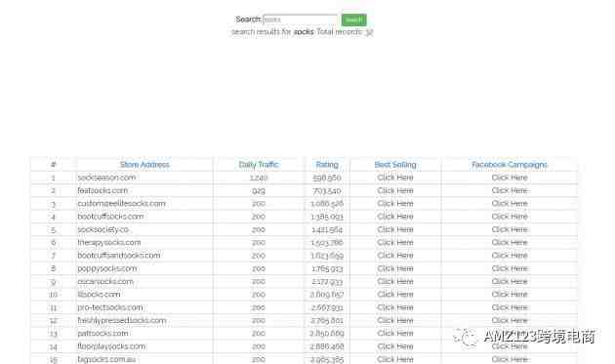
Task: Sort by Store Address column header
Action: [x=144, y=165]
